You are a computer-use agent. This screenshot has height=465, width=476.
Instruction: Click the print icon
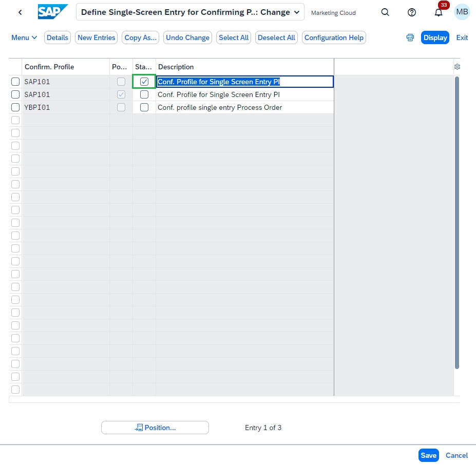click(x=410, y=37)
